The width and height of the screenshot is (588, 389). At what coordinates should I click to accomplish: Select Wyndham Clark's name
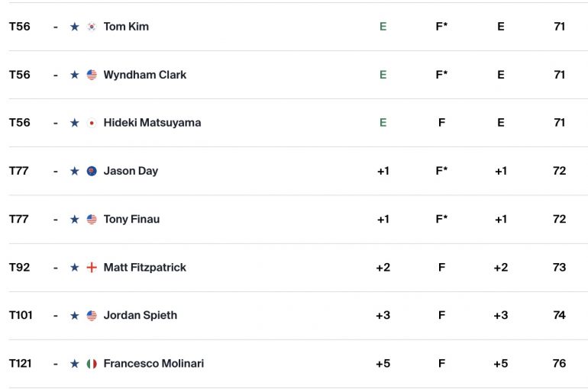coord(145,75)
